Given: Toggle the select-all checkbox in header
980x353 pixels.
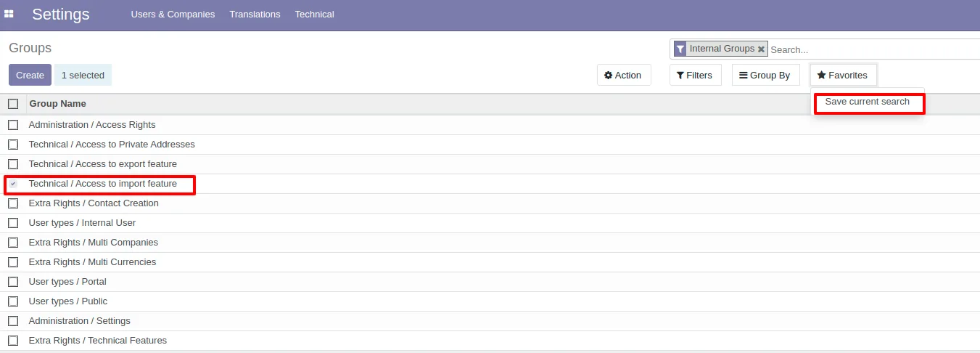Looking at the screenshot, I should [13, 104].
